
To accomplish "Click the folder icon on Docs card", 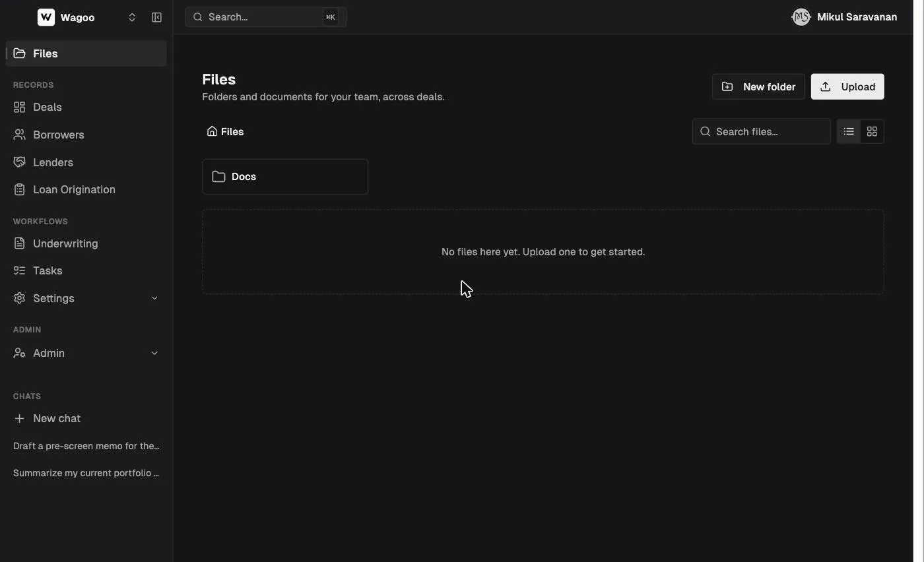I will pos(218,177).
